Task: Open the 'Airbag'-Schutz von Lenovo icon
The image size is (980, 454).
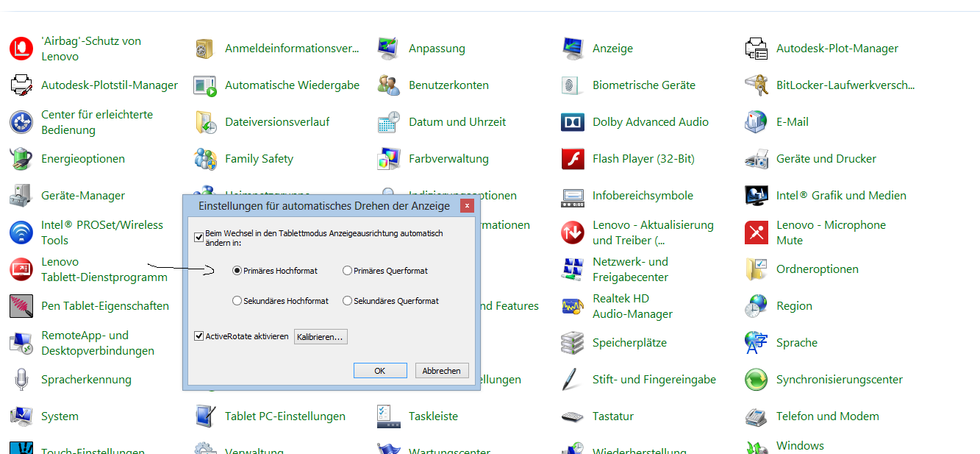Action: click(21, 49)
